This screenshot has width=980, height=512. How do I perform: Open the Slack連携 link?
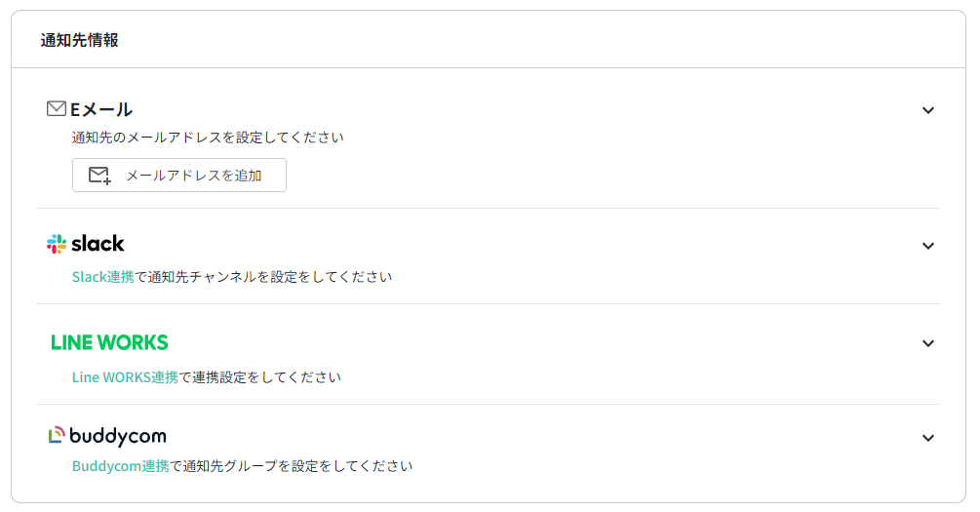click(103, 277)
